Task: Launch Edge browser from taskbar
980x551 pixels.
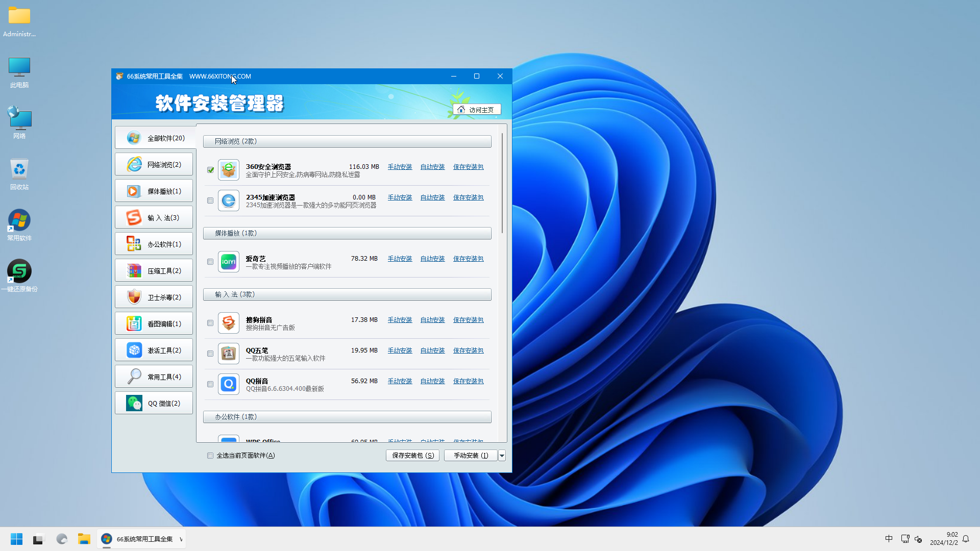Action: (x=62, y=539)
